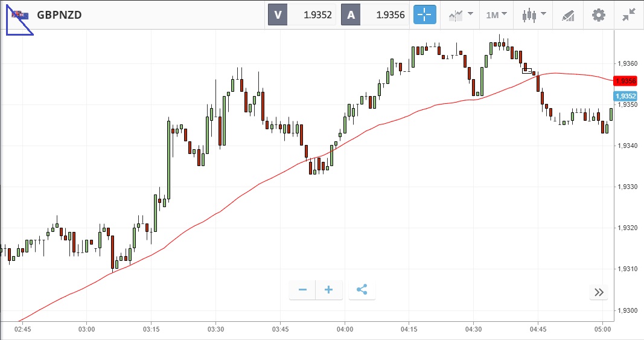644x340 pixels.
Task: Click the 04:00 time axis label
Action: 345,329
